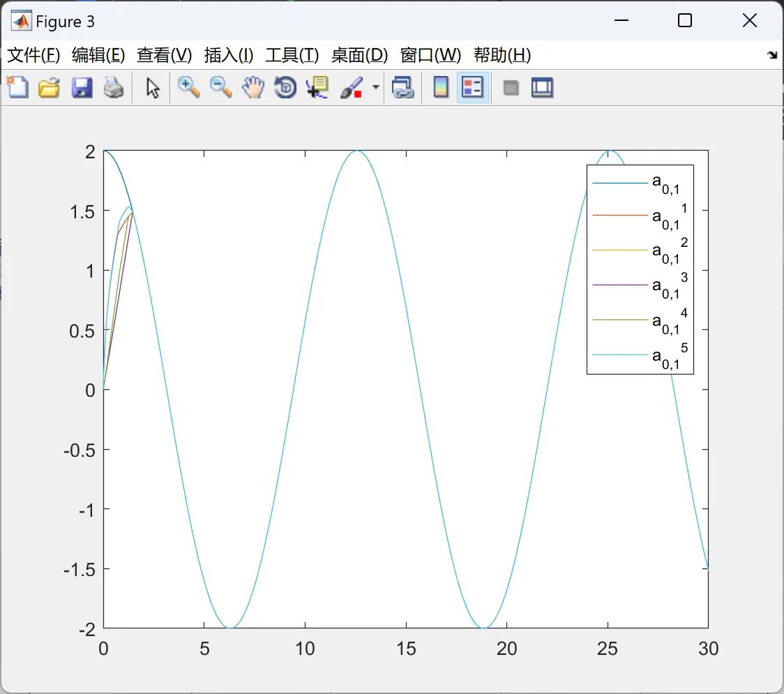
Task: Click Show Plot Tools and Dock Figure icon
Action: pyautogui.click(x=542, y=87)
